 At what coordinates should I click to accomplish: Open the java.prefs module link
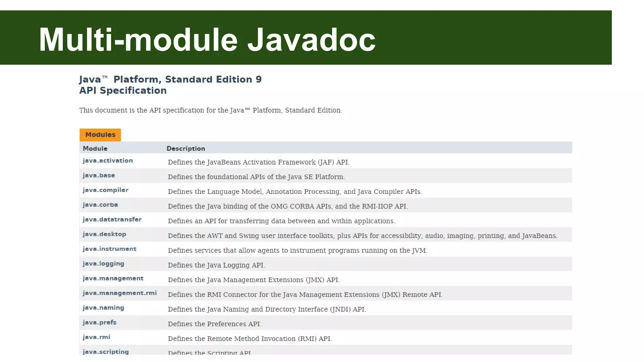coord(99,322)
